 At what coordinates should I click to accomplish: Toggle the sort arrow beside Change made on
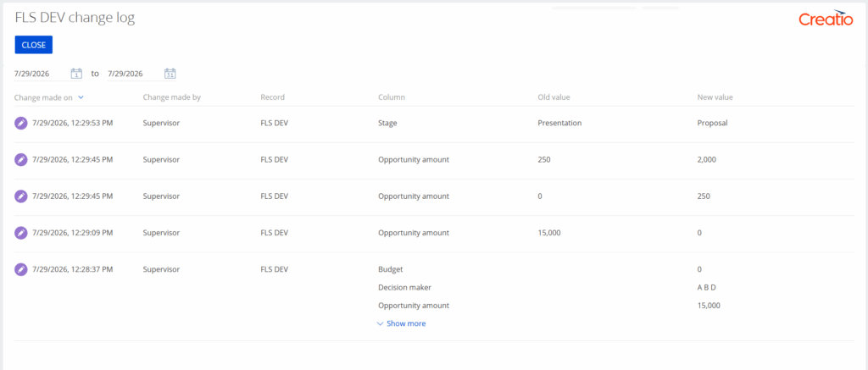(x=81, y=97)
